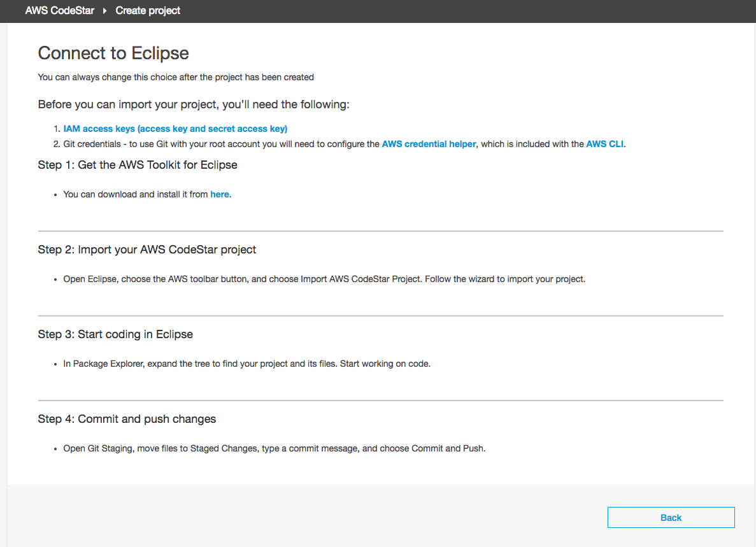Click the Connect to Eclipse heading
This screenshot has width=756, height=547.
click(113, 53)
